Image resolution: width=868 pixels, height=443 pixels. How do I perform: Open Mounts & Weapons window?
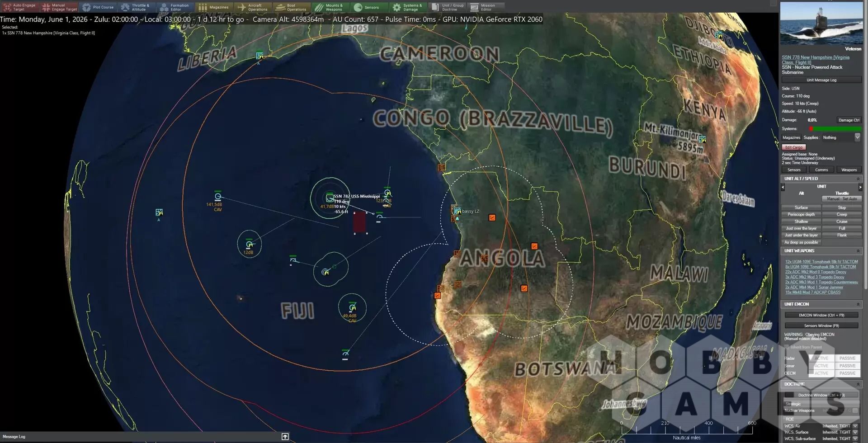coord(330,7)
